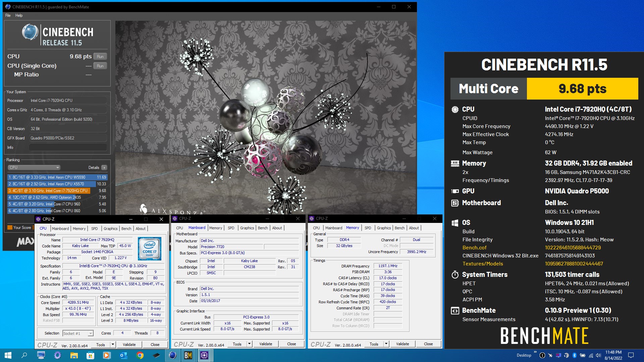Open the monitor icon app on taskbar
The width and height of the screenshot is (644, 362).
41,355
